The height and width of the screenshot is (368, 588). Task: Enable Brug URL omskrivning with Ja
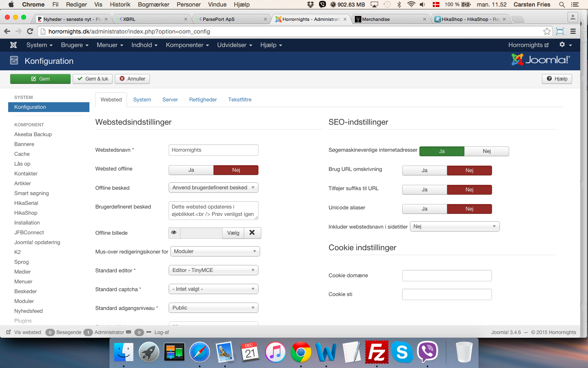[425, 171]
